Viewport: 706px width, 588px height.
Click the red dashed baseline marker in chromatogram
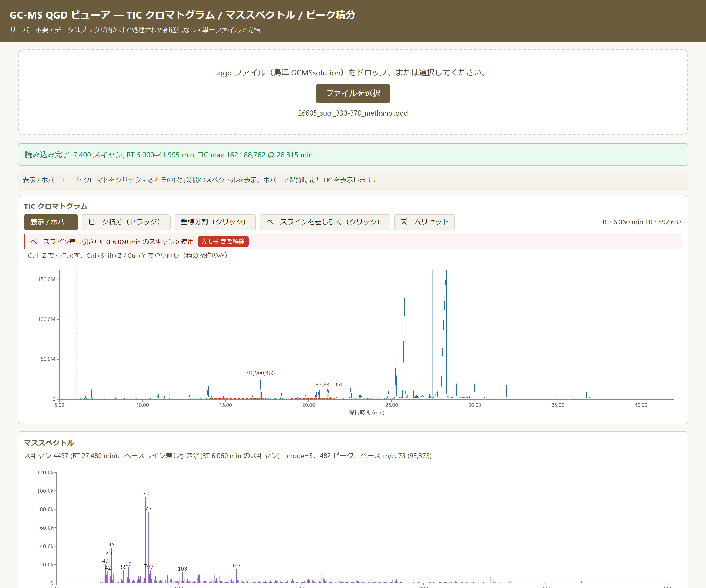pyautogui.click(x=77, y=334)
